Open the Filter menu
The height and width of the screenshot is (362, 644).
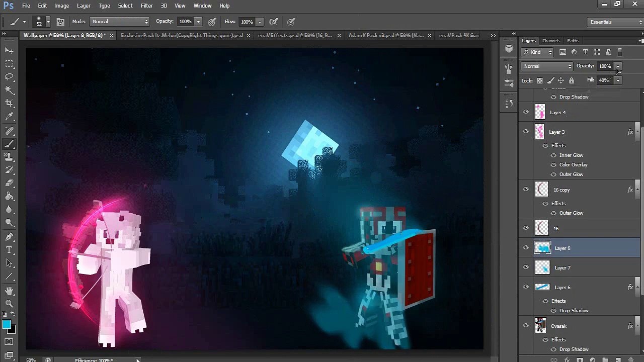[147, 6]
